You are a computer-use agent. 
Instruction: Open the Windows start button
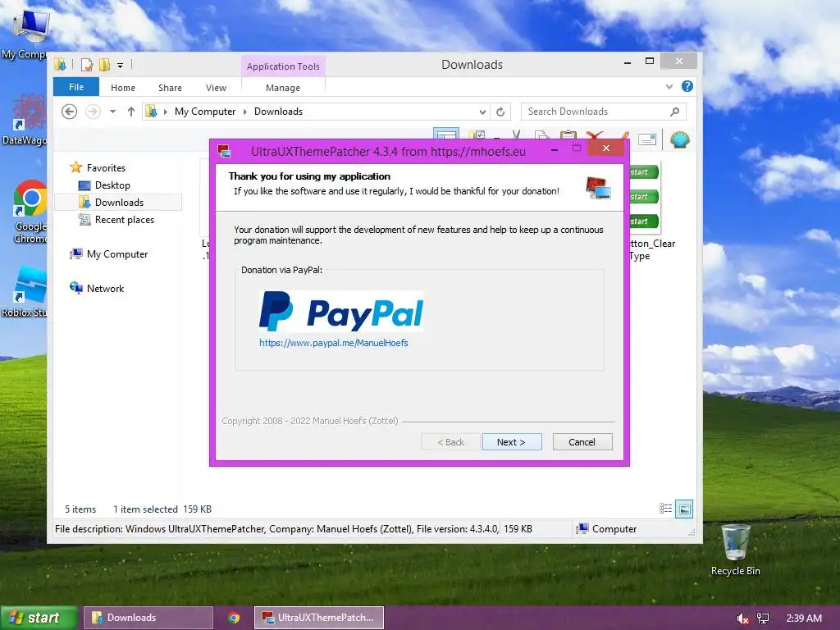click(39, 618)
